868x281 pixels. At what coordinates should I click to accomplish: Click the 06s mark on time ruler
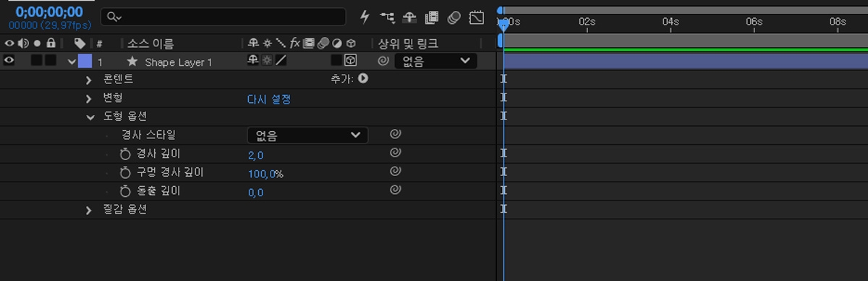[754, 22]
